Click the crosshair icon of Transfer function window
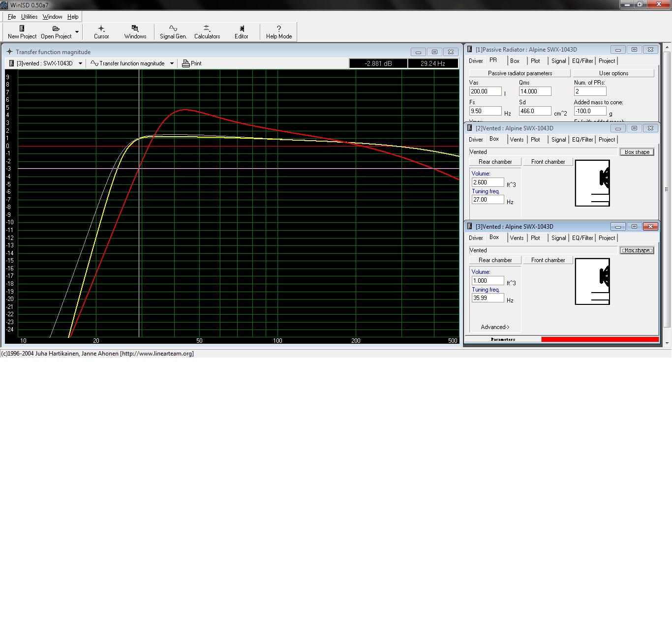The width and height of the screenshot is (672, 627). pyautogui.click(x=9, y=51)
